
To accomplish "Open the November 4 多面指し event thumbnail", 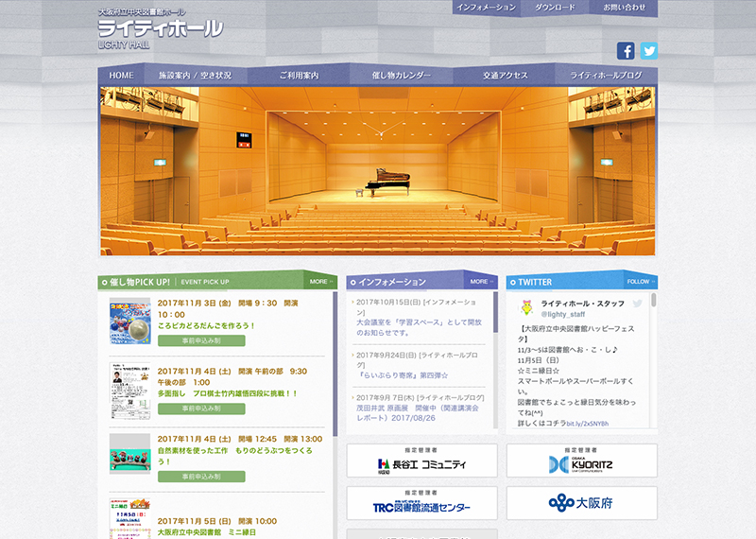I will [129, 388].
